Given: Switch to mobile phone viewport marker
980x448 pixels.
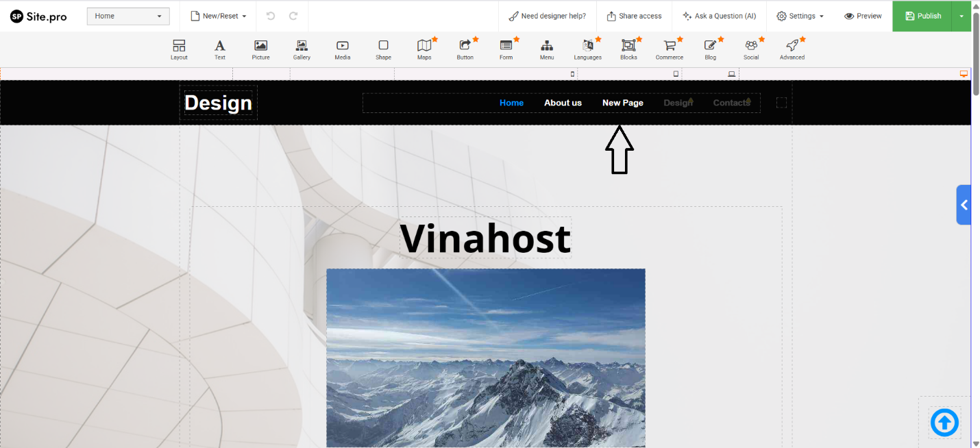Looking at the screenshot, I should coord(573,74).
